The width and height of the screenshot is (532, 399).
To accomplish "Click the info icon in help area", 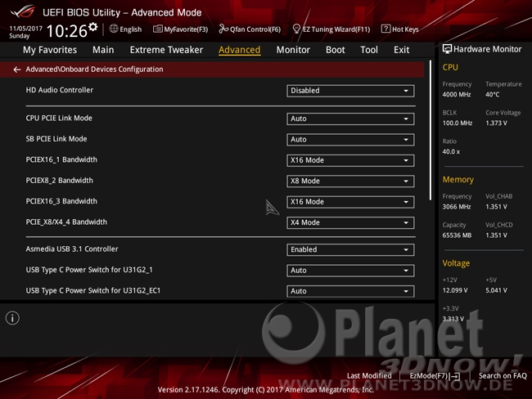I will [12, 318].
